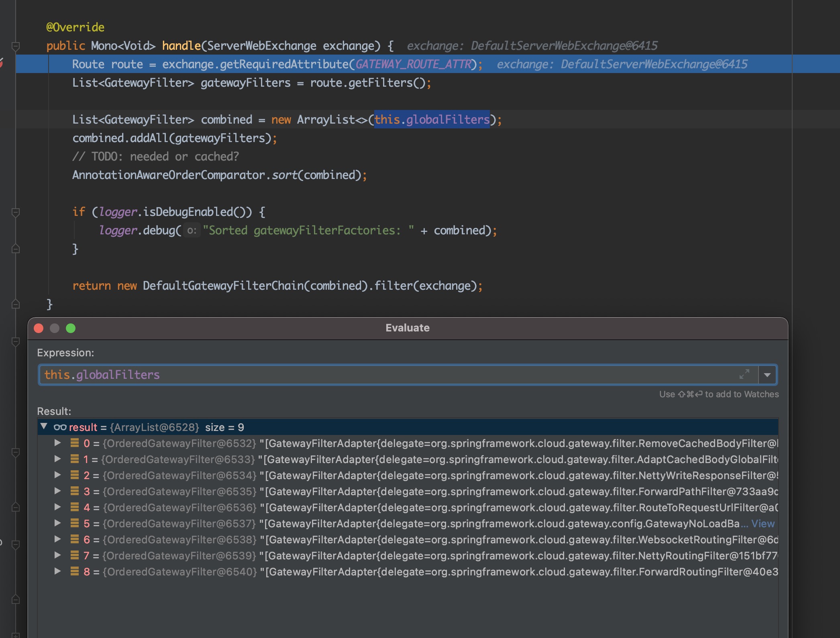Expand element 3 ForwardPathFilter entry
Viewport: 840px width, 638px height.
pos(58,491)
